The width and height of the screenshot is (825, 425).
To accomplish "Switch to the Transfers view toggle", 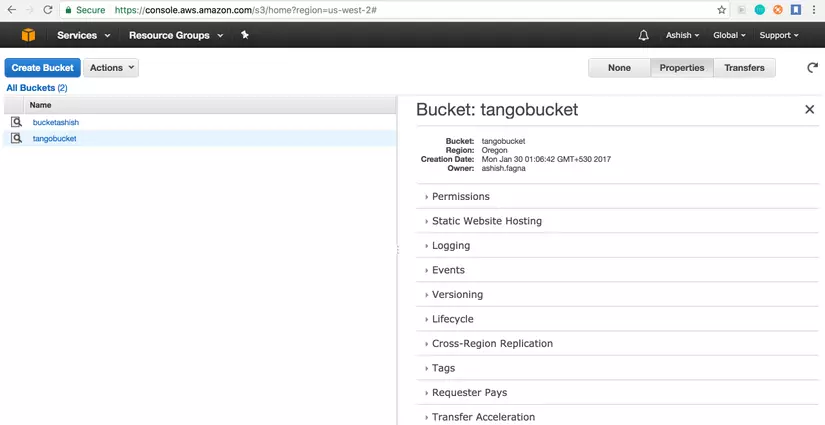I will pos(744,68).
